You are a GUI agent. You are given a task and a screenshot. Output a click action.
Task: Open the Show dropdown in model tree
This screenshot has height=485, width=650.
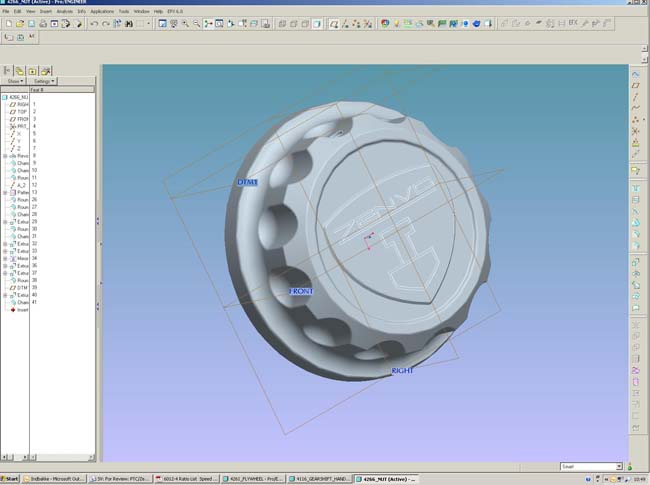pyautogui.click(x=15, y=81)
